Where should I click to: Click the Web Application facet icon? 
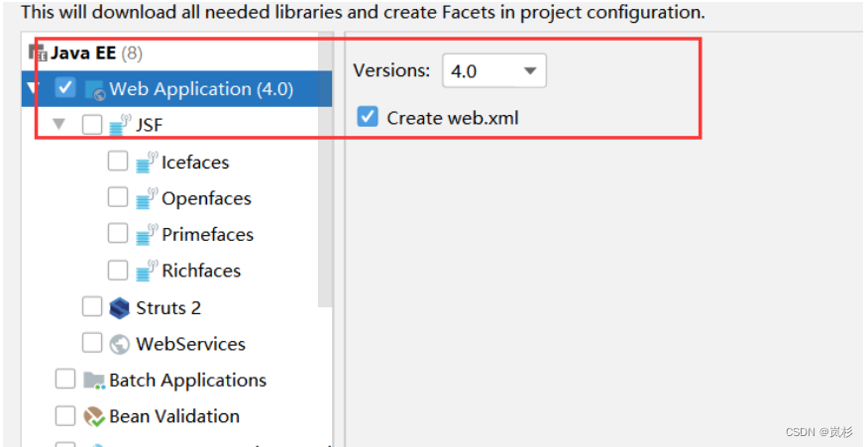coord(95,89)
